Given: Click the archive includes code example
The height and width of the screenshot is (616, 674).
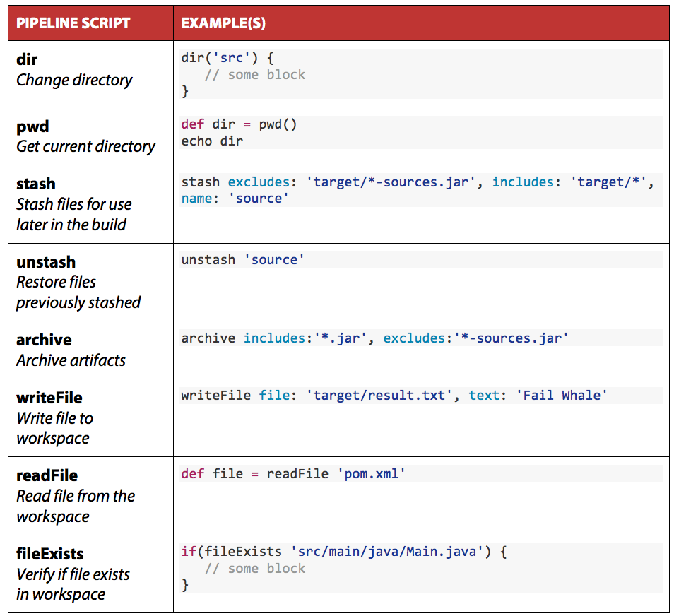Looking at the screenshot, I should tap(374, 338).
